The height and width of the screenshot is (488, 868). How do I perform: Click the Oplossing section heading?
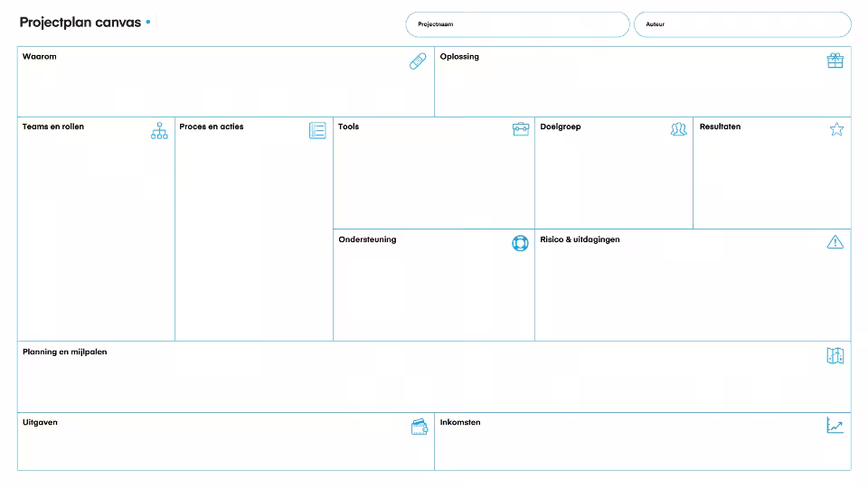[459, 57]
